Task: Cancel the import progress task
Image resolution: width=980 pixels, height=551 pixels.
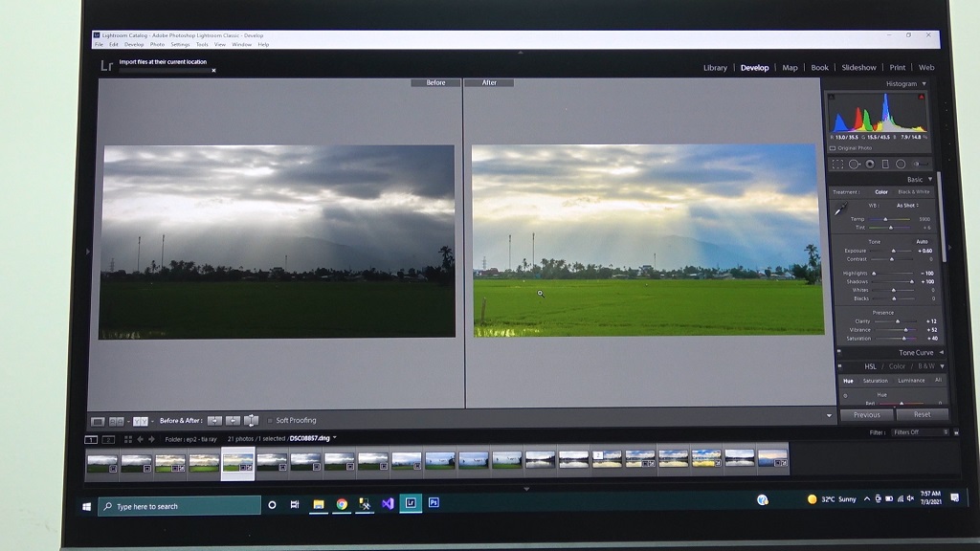Action: 213,71
